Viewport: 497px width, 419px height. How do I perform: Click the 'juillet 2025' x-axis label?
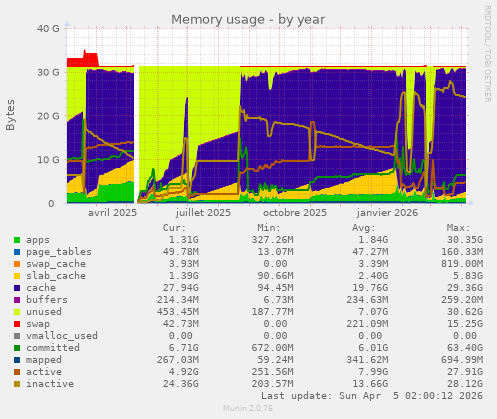pos(203,213)
